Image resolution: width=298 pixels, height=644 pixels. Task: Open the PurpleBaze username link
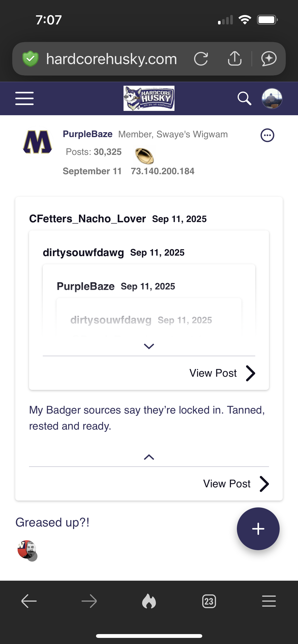pyautogui.click(x=88, y=134)
